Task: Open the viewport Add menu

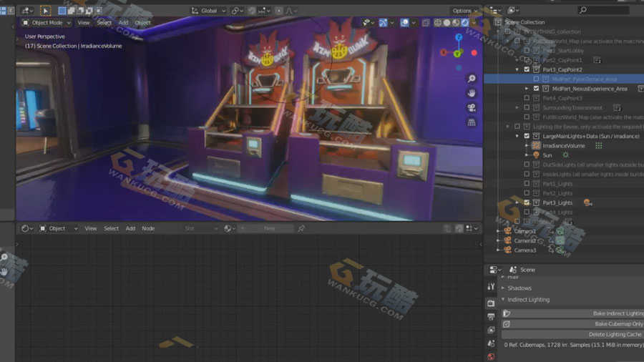Action: (x=123, y=23)
